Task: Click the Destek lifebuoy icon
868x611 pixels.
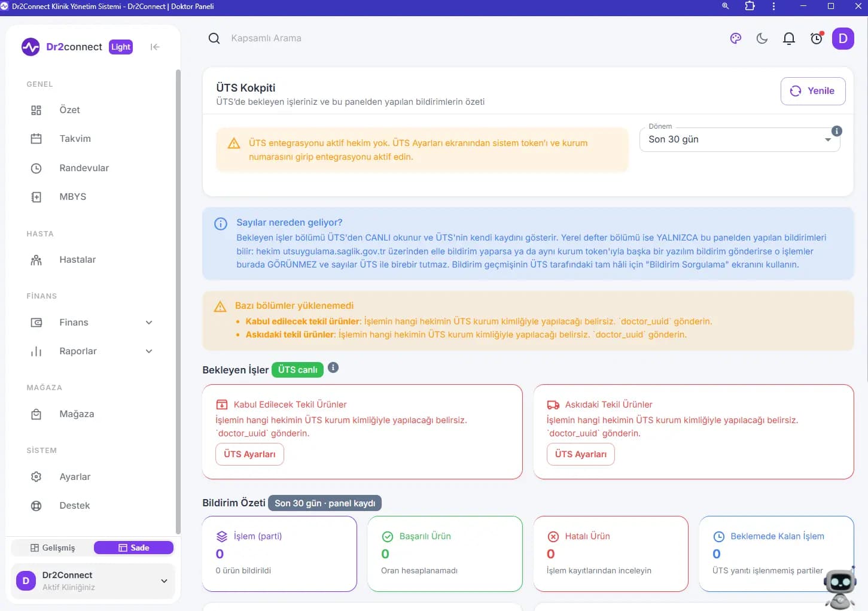Action: tap(36, 506)
